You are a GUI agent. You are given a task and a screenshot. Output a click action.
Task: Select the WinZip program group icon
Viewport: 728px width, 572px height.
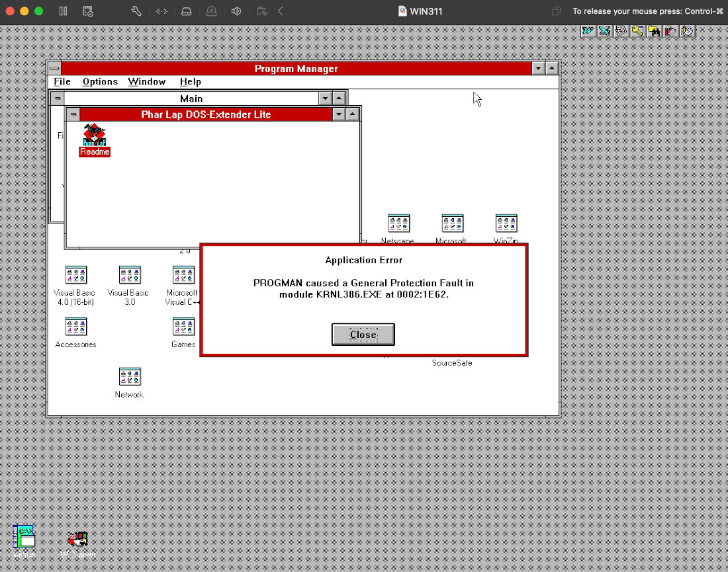[506, 224]
